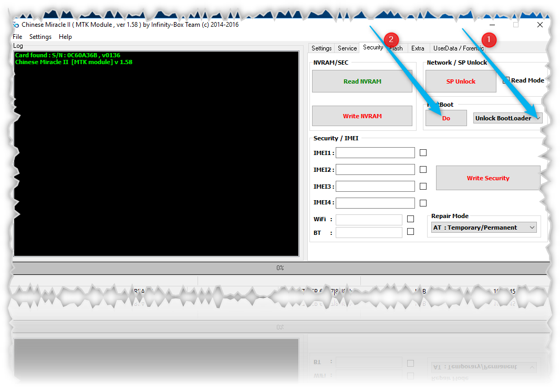
Task: Click the BT address input field
Action: tap(369, 232)
